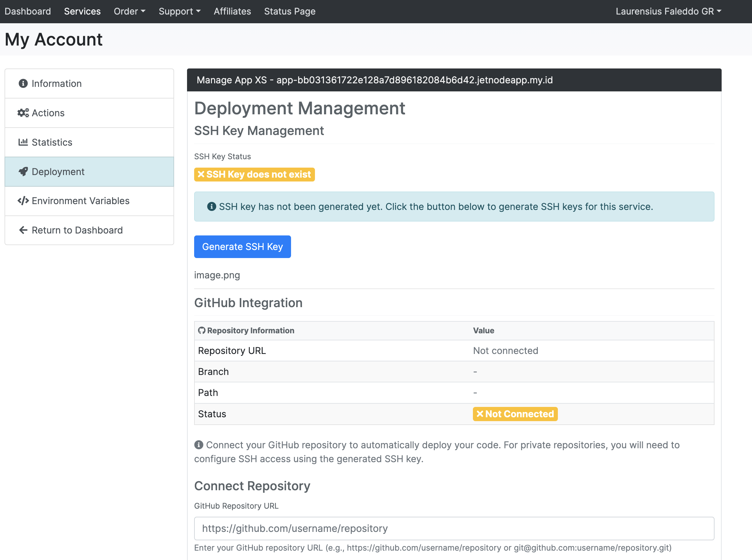Expand the Order dropdown menu
The width and height of the screenshot is (752, 560).
[x=130, y=12]
